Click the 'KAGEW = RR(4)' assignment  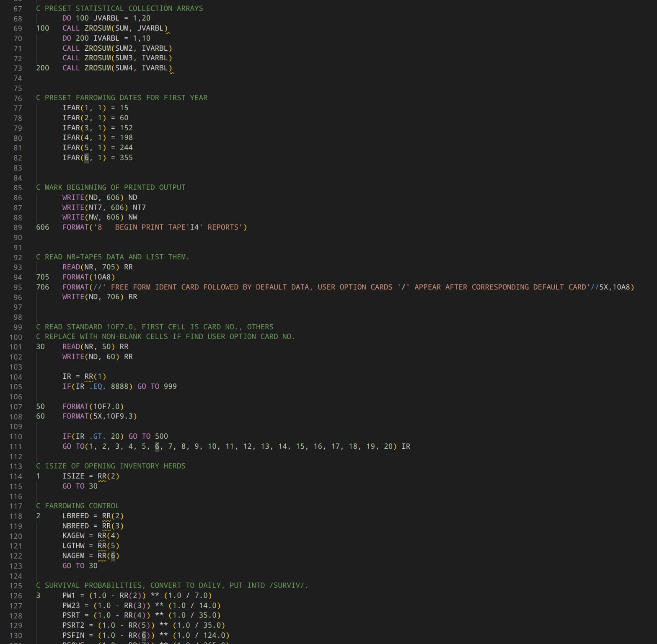(x=91, y=535)
